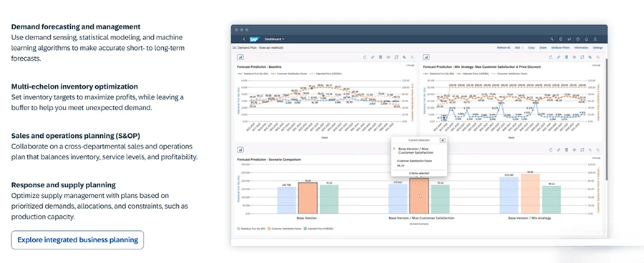Click move icon on Baseline chart
Screen dimensions: 644x263
[x=388, y=57]
